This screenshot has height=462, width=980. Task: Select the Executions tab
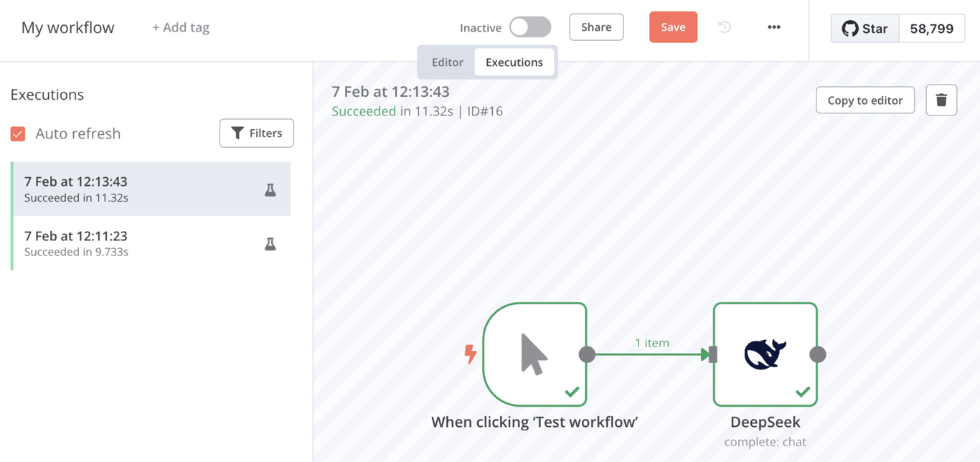coord(514,62)
